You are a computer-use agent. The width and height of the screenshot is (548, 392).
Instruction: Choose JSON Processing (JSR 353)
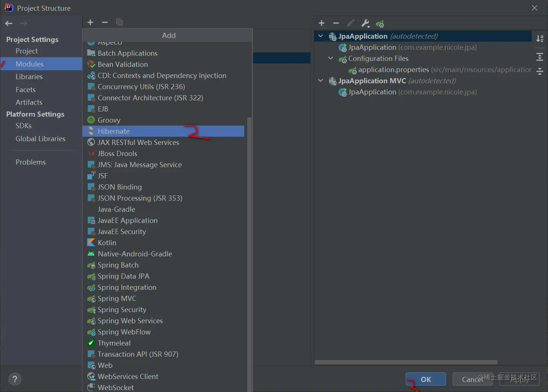[163, 198]
